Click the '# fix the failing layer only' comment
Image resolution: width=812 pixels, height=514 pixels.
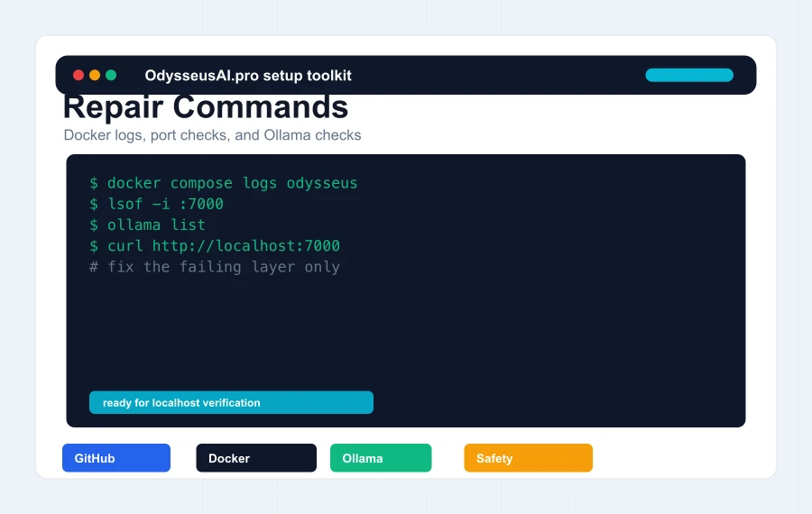click(x=215, y=267)
